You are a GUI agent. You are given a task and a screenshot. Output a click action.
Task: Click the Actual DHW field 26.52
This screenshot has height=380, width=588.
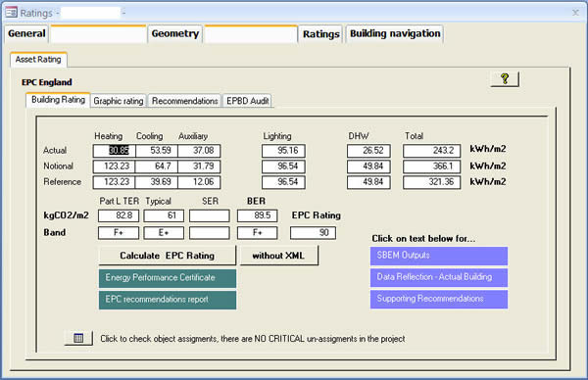368,151
